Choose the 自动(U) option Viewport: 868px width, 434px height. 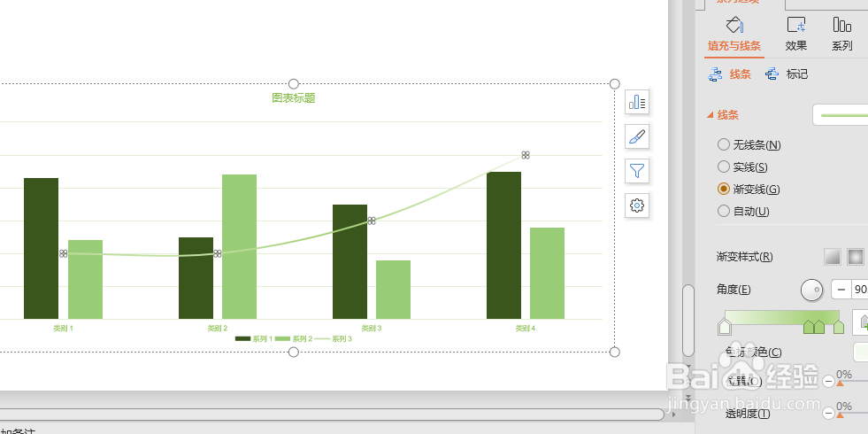[743, 211]
